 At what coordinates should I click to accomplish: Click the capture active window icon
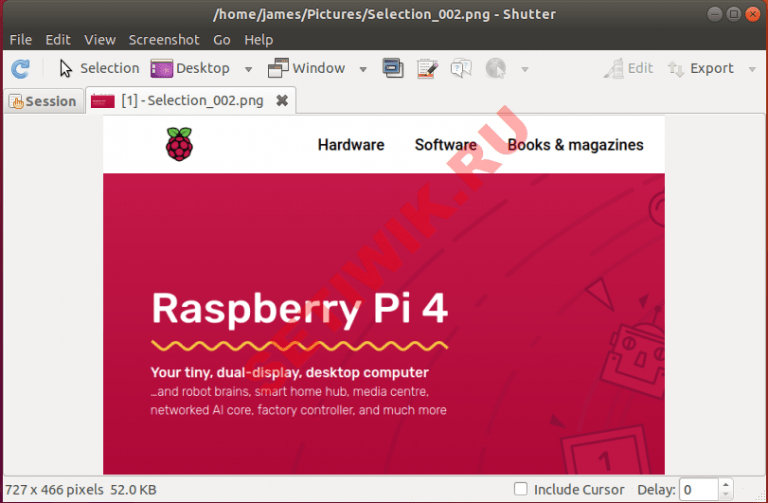pyautogui.click(x=393, y=69)
